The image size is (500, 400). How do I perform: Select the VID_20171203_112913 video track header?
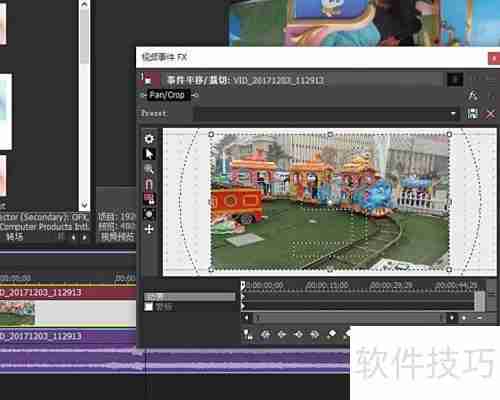click(68, 292)
